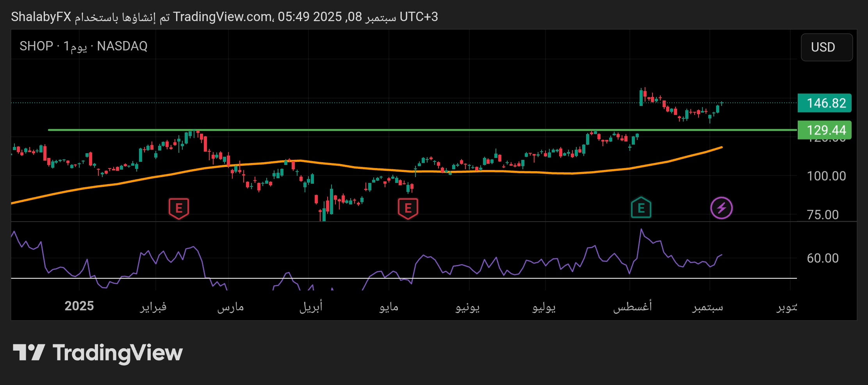The height and width of the screenshot is (385, 868).
Task: Click the فبراير month label on the time axis
Action: point(153,307)
